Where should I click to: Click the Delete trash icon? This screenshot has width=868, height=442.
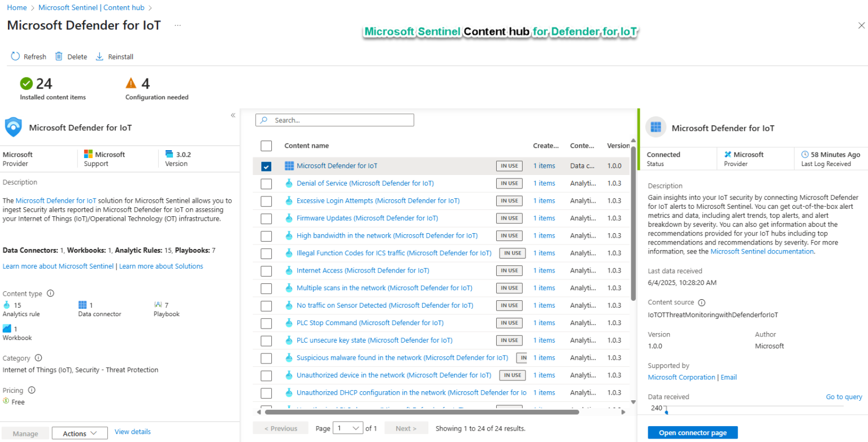pos(59,56)
